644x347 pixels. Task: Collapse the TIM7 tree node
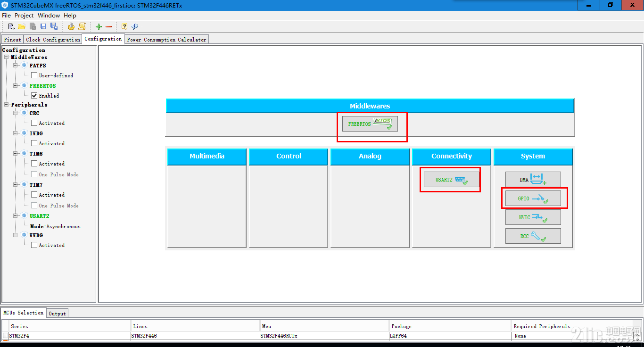point(16,185)
